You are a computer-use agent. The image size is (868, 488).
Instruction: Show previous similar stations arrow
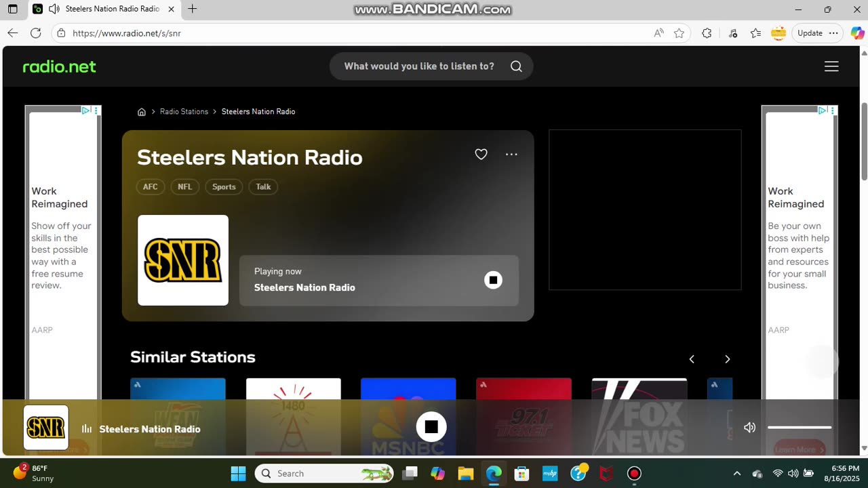[692, 359]
